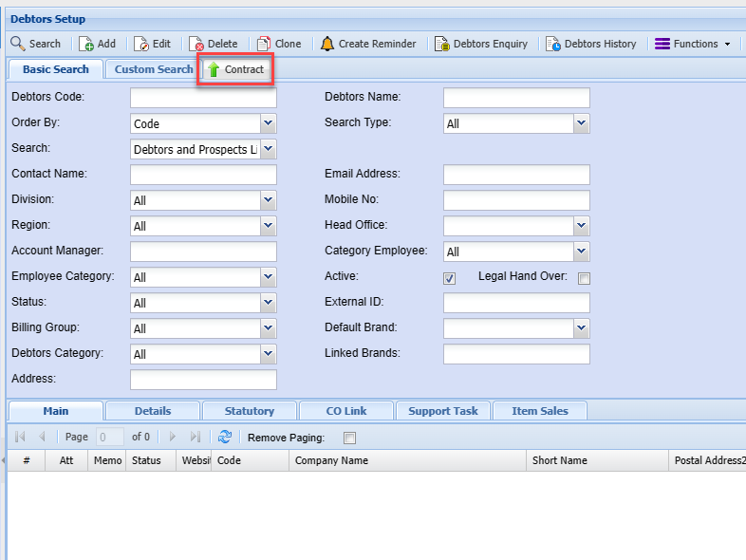746x560 pixels.
Task: Expand the Debtors Category dropdown
Action: (269, 354)
